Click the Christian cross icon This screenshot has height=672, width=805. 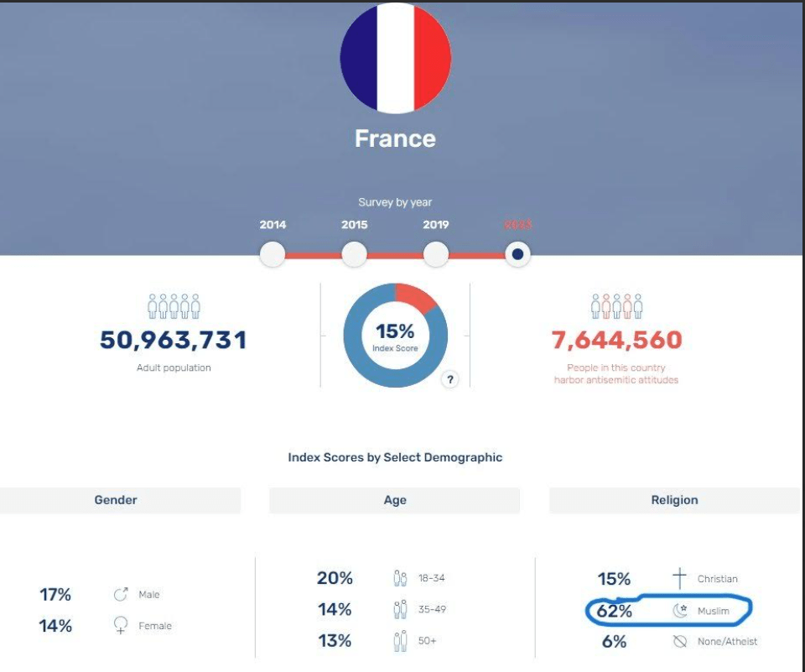click(x=679, y=579)
